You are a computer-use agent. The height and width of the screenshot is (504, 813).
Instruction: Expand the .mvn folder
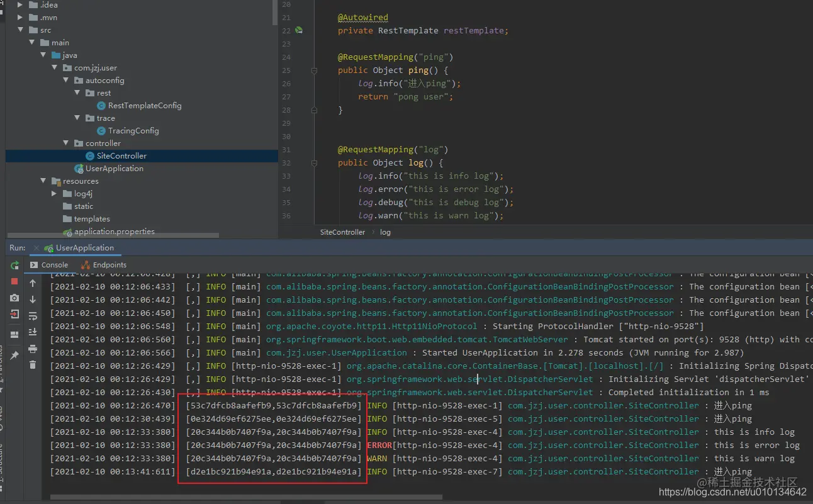[x=21, y=18]
